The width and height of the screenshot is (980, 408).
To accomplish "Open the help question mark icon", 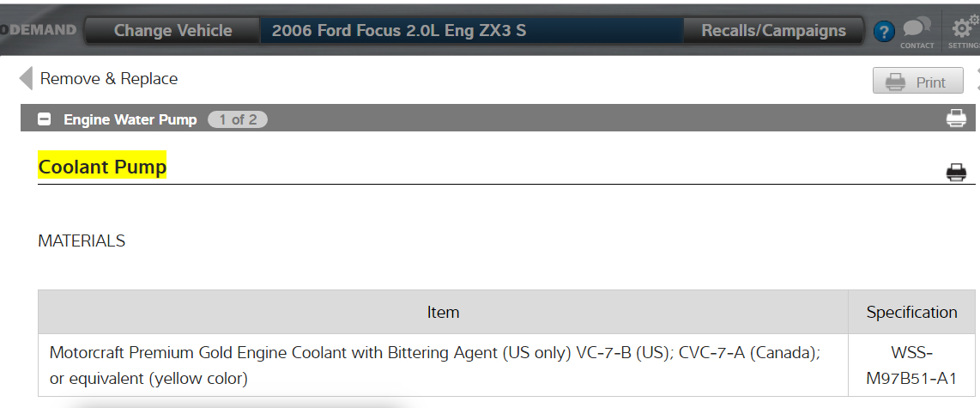I will pos(884,32).
